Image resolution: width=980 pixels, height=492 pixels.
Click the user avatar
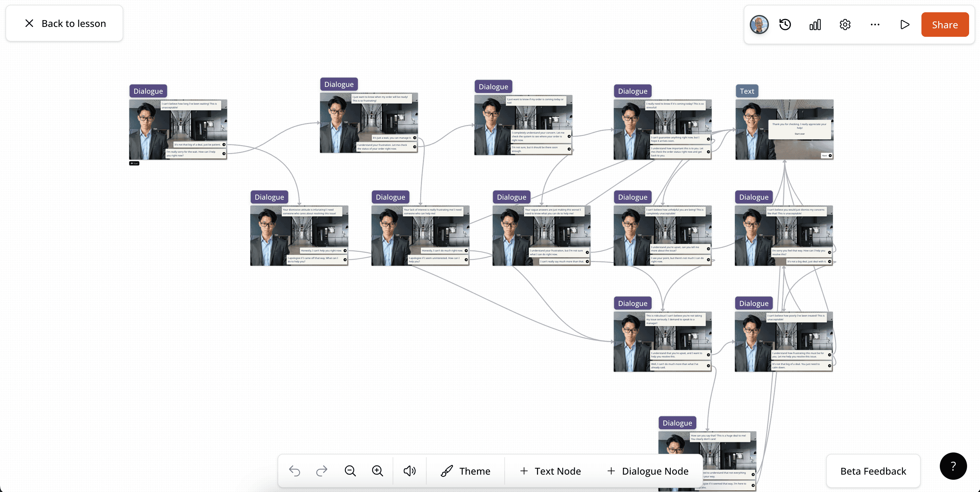tap(759, 25)
